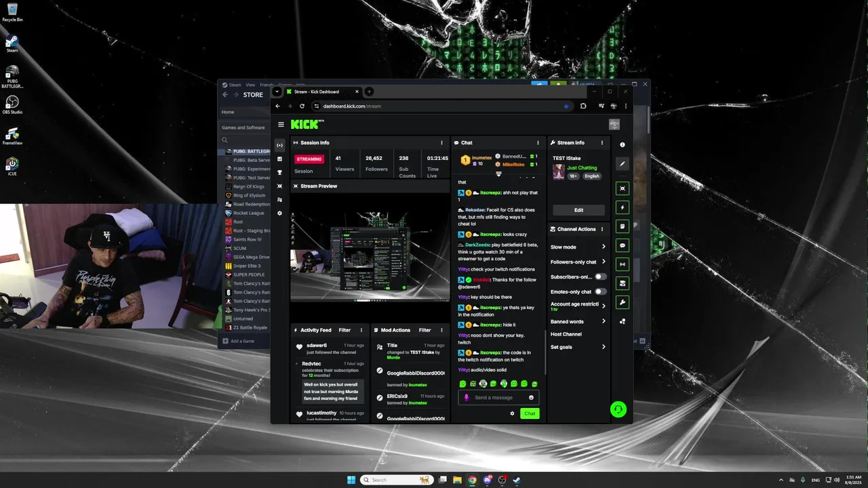This screenshot has width=868, height=488.
Task: Toggle the lightning bolt activity panel icon
Action: coord(623,207)
